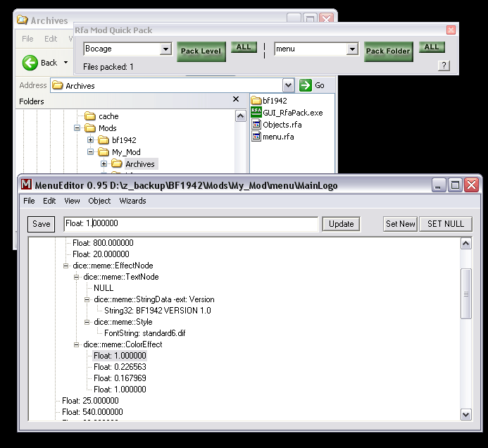
Task: Open the Object menu
Action: [99, 201]
